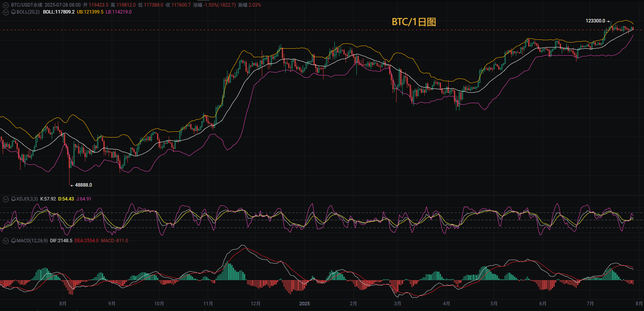The width and height of the screenshot is (644, 311).
Task: Click the alert bell beside MACD(12,26,9)
Action: (14, 241)
